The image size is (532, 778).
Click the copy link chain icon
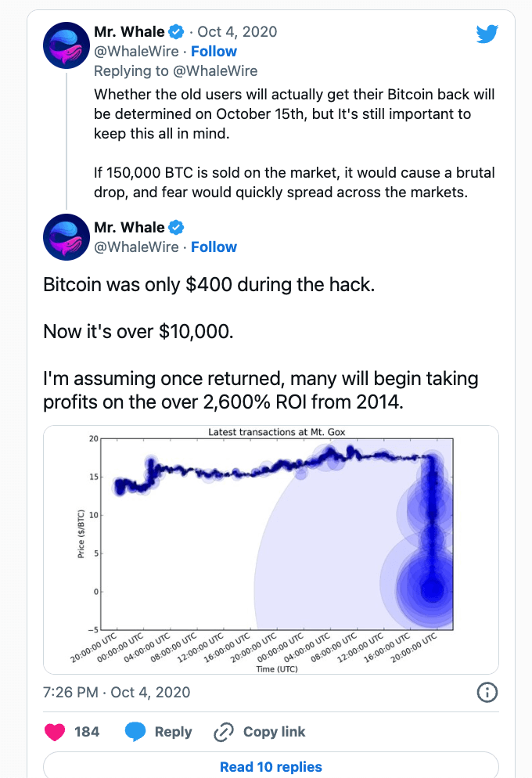click(x=224, y=732)
